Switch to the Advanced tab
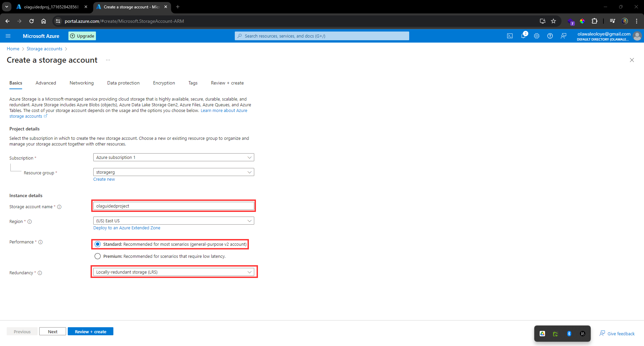Image resolution: width=644 pixels, height=346 pixels. pyautogui.click(x=46, y=83)
